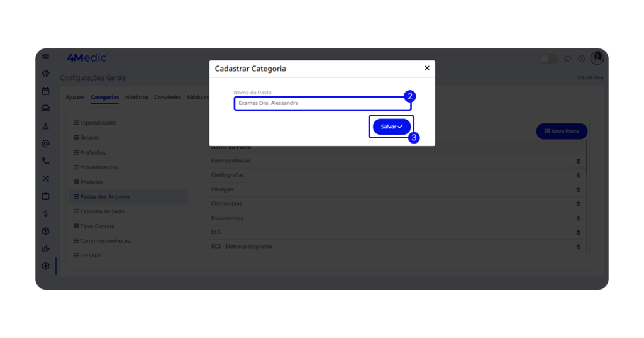644x338 pixels.
Task: Click the help question mark icon
Action: pyautogui.click(x=582, y=59)
